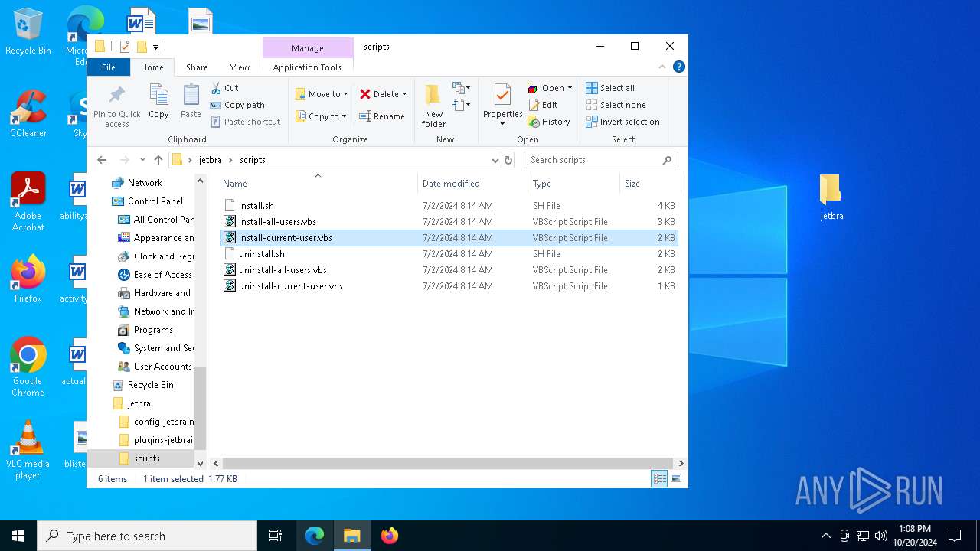The image size is (980, 551).
Task: Click the Manage contextual tab
Action: click(307, 48)
